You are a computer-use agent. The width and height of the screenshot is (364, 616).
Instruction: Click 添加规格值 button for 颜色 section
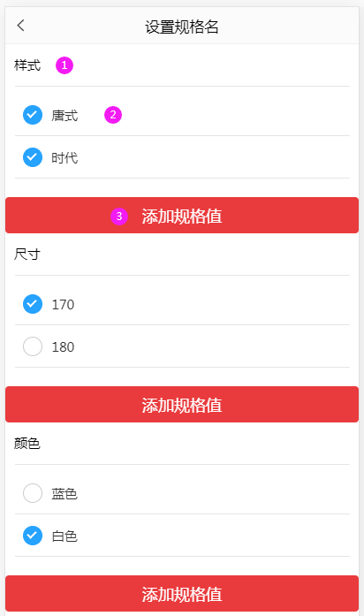(182, 594)
